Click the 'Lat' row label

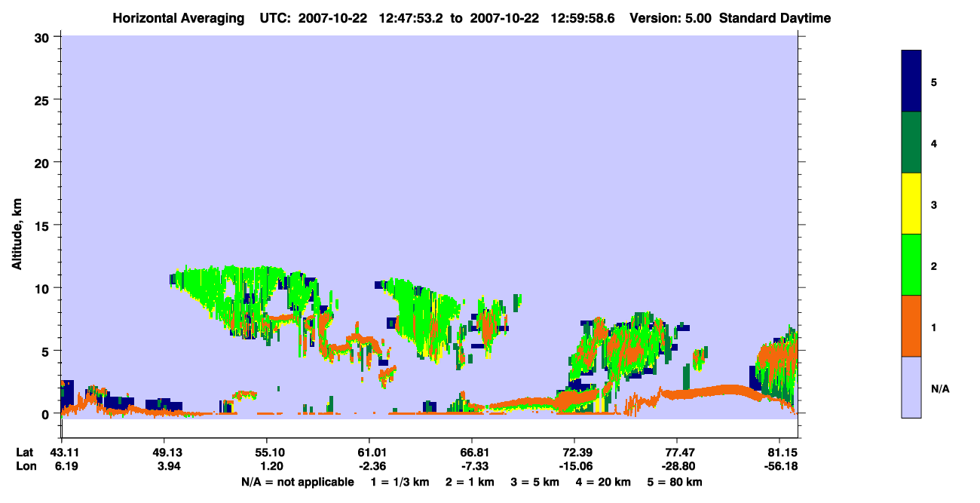pos(25,452)
